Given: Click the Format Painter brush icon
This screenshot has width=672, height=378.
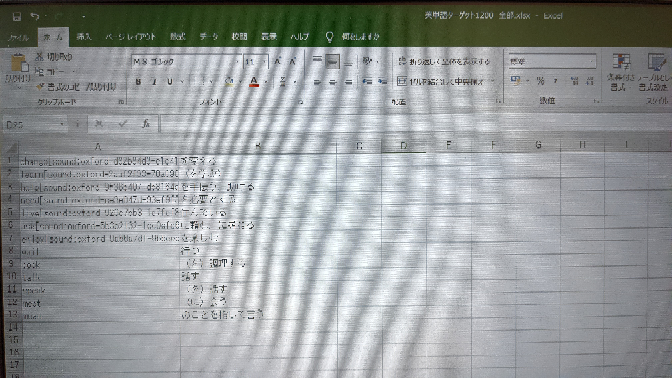Looking at the screenshot, I should click(x=40, y=87).
